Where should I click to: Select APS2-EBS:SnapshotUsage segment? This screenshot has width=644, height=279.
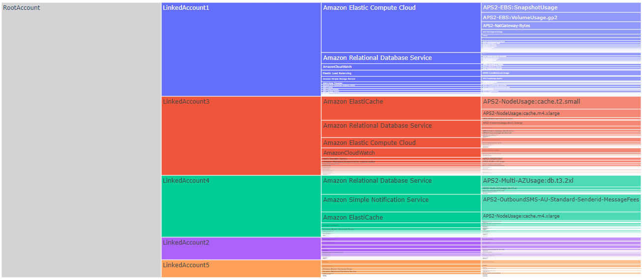561,8
